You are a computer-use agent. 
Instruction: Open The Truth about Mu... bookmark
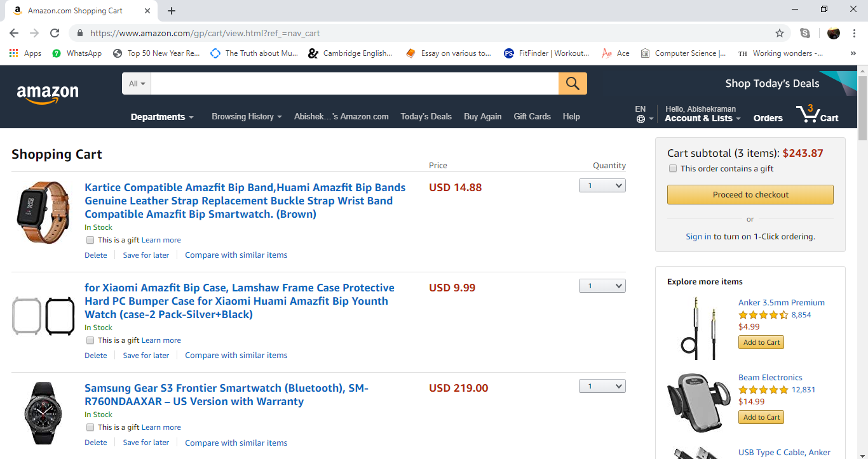pyautogui.click(x=254, y=53)
